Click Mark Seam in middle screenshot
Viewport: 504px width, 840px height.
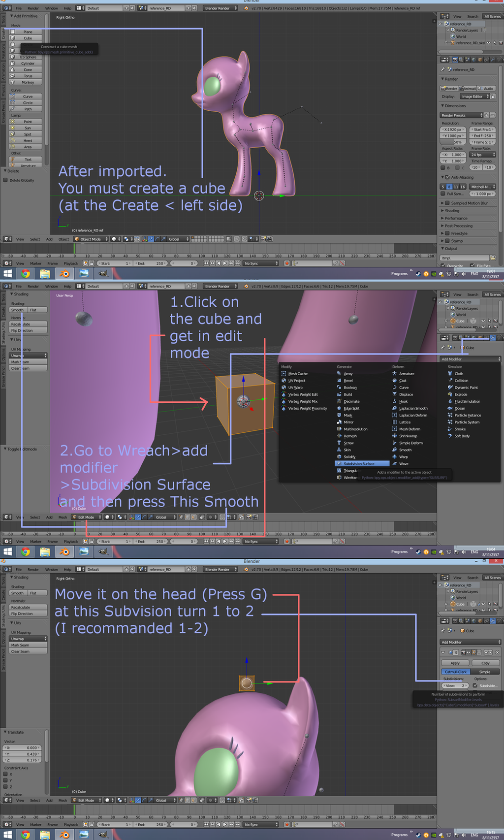[28, 362]
